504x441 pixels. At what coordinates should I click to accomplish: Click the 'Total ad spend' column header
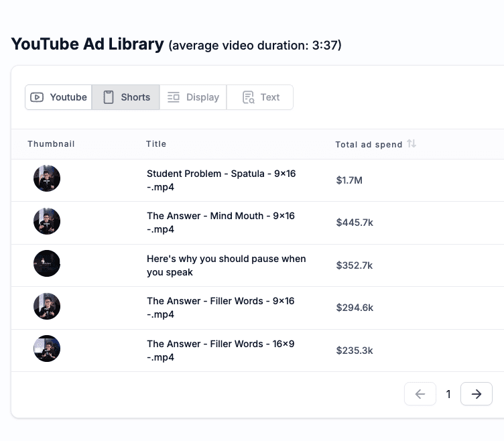coord(369,145)
